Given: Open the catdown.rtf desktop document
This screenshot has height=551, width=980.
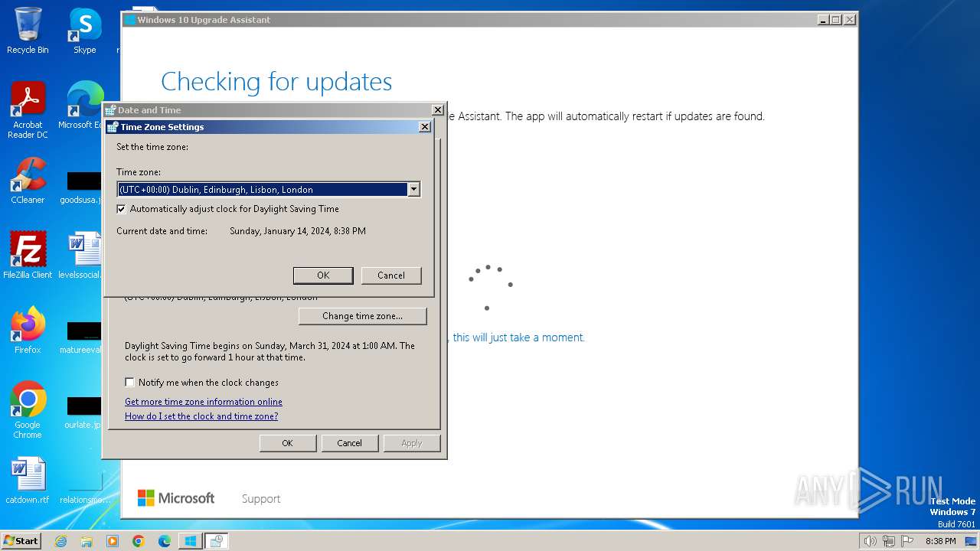Looking at the screenshot, I should point(28,481).
